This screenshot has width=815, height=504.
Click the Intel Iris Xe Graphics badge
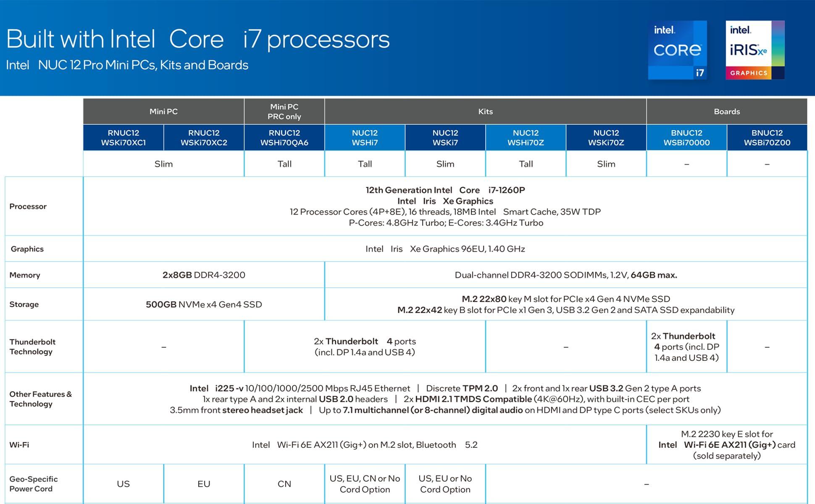click(755, 50)
